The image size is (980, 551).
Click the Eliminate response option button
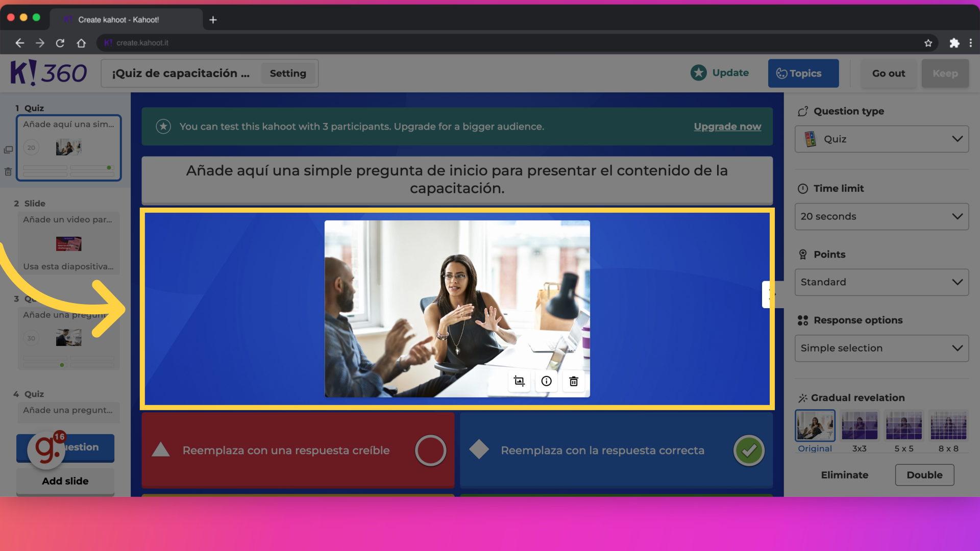(x=844, y=475)
